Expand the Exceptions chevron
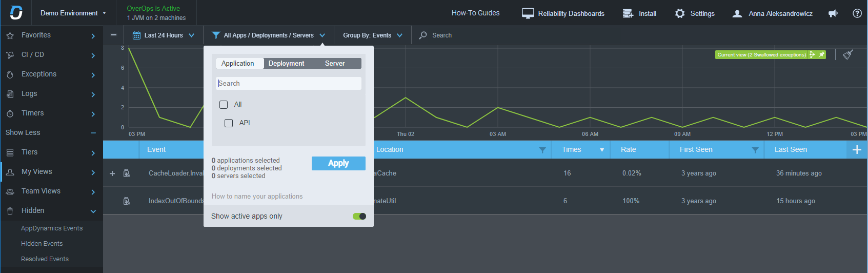868x273 pixels. coord(93,75)
